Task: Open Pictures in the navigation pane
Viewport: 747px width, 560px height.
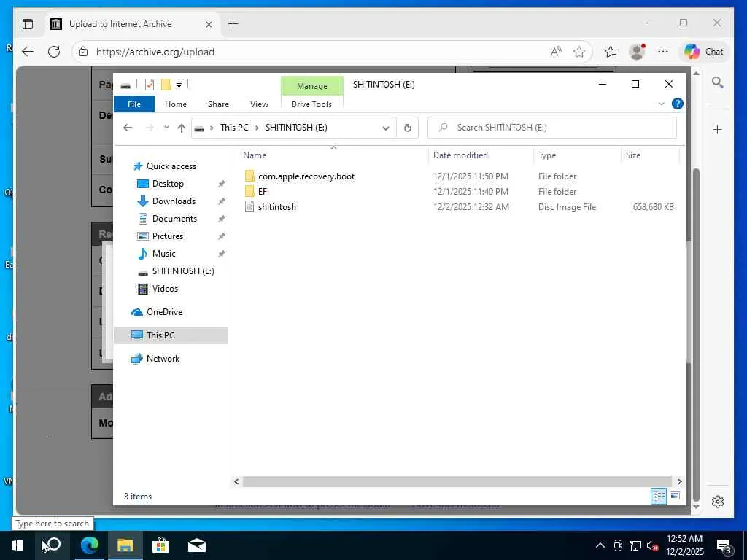Action: [x=167, y=236]
